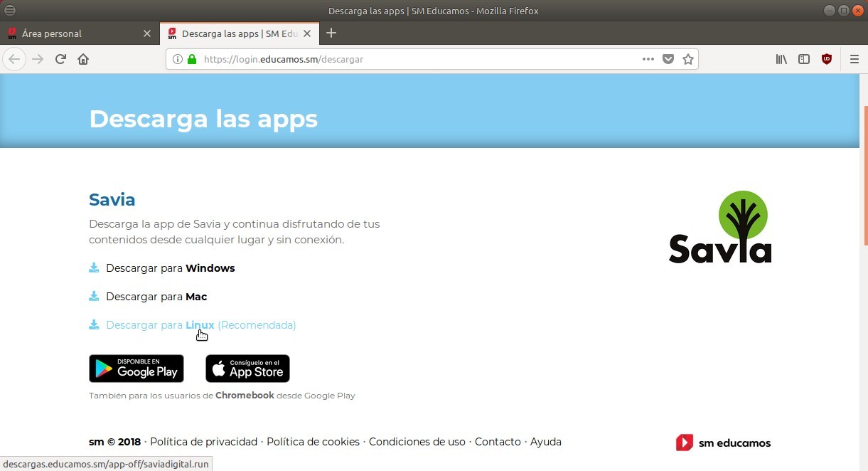Open Política de privacidad link
The image size is (868, 471).
203,442
